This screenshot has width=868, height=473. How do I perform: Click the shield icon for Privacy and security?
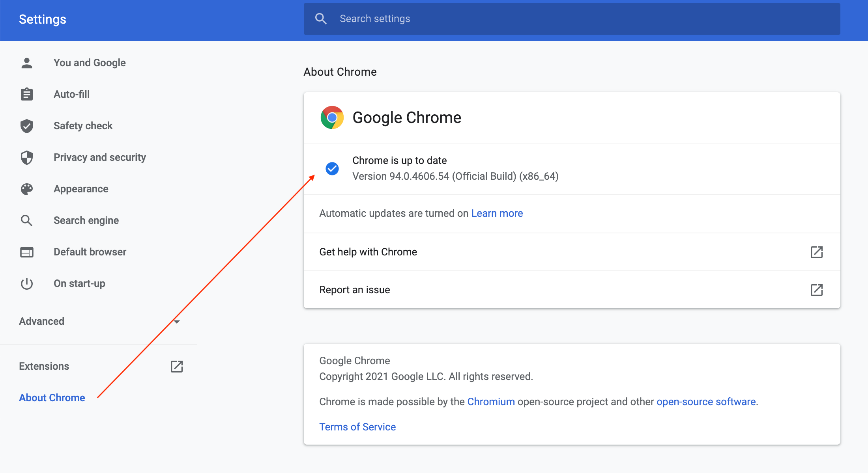coord(27,158)
